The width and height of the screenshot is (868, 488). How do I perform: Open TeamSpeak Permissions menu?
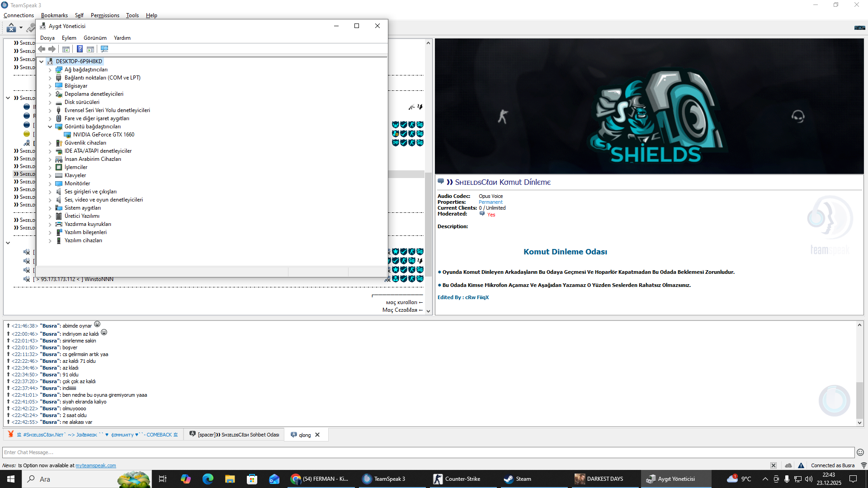tap(105, 15)
